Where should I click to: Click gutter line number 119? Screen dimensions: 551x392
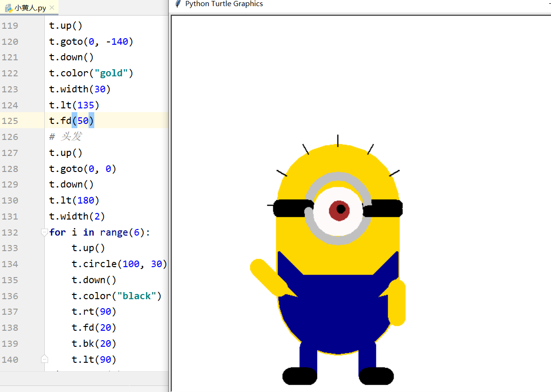pyautogui.click(x=10, y=26)
